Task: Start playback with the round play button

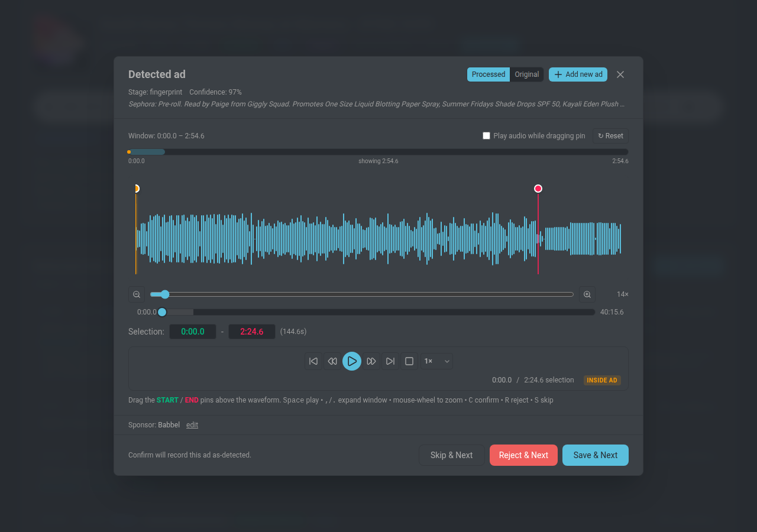Action: pos(352,361)
